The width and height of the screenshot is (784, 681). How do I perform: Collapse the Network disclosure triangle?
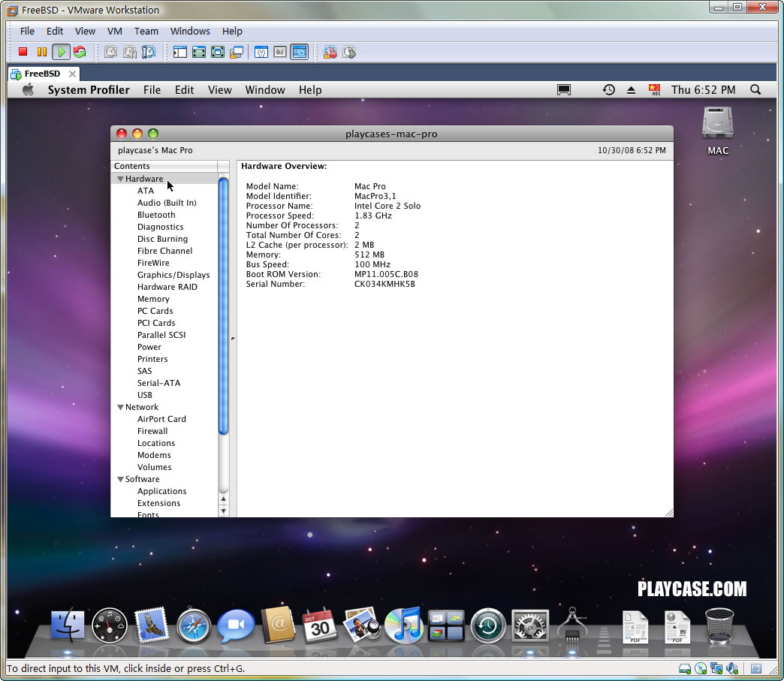click(120, 408)
